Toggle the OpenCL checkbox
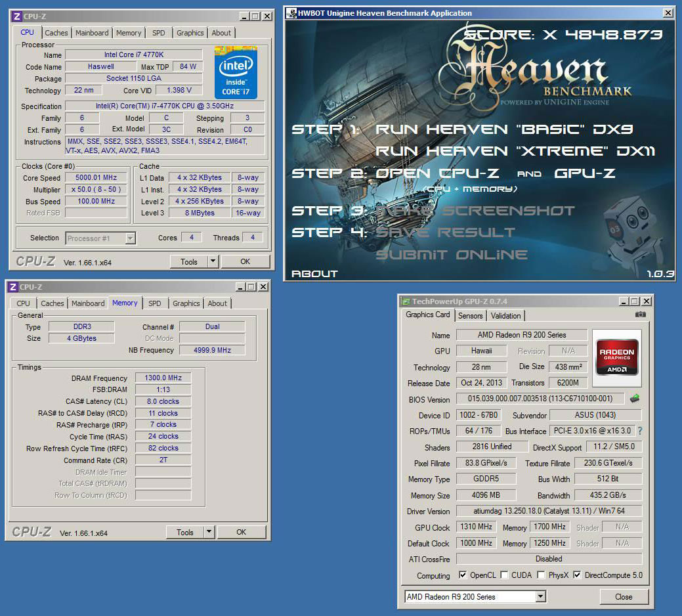Image resolution: width=682 pixels, height=616 pixels. click(463, 575)
